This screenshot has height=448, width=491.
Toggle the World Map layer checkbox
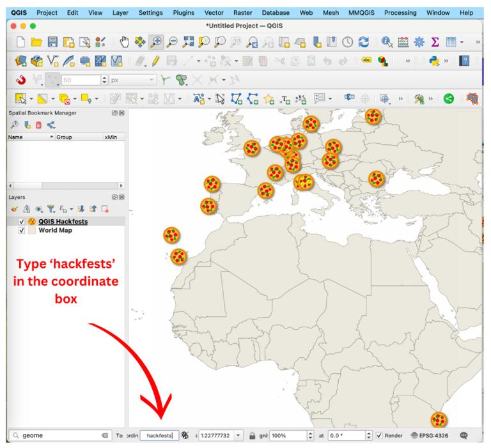(22, 231)
